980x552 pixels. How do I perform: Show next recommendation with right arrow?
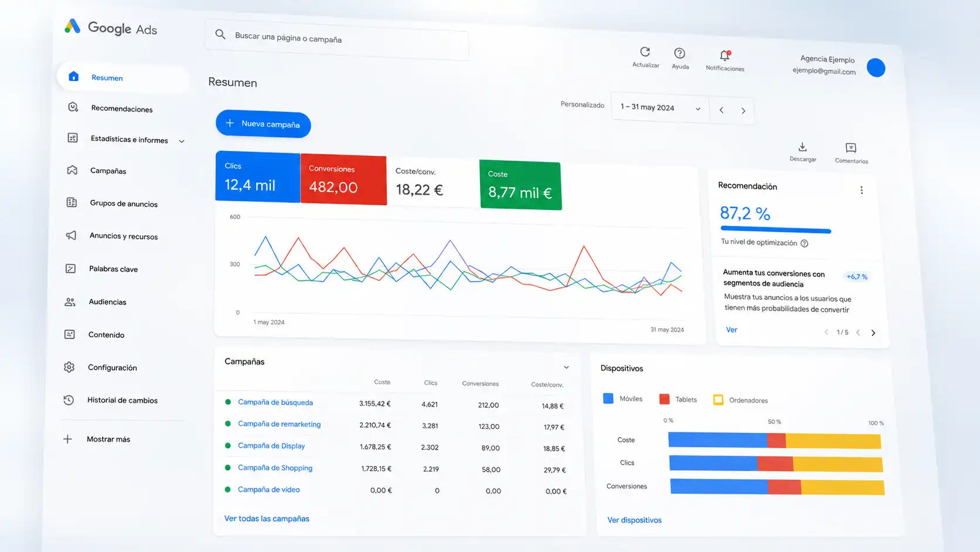[x=873, y=333]
